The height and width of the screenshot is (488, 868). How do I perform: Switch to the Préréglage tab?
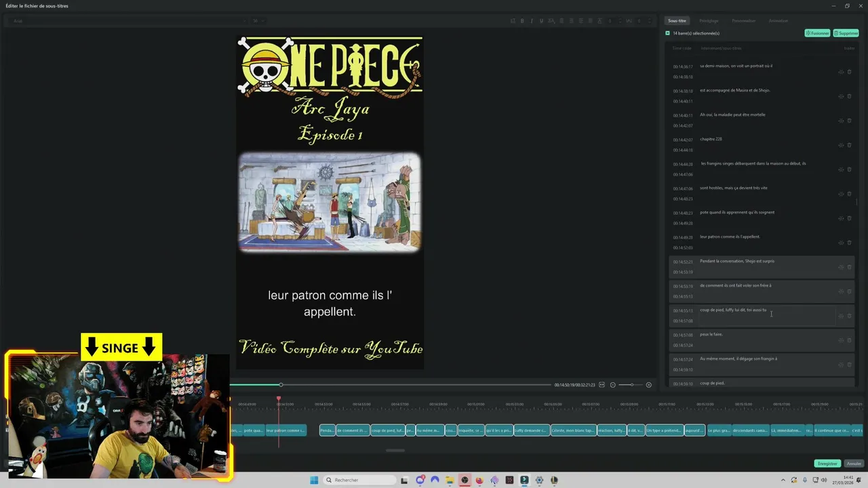pos(709,21)
